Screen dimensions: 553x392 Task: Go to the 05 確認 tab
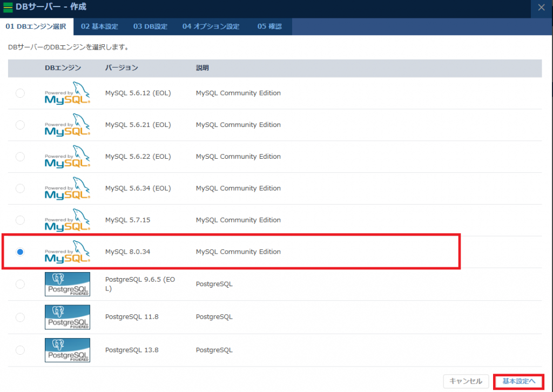[x=269, y=26]
